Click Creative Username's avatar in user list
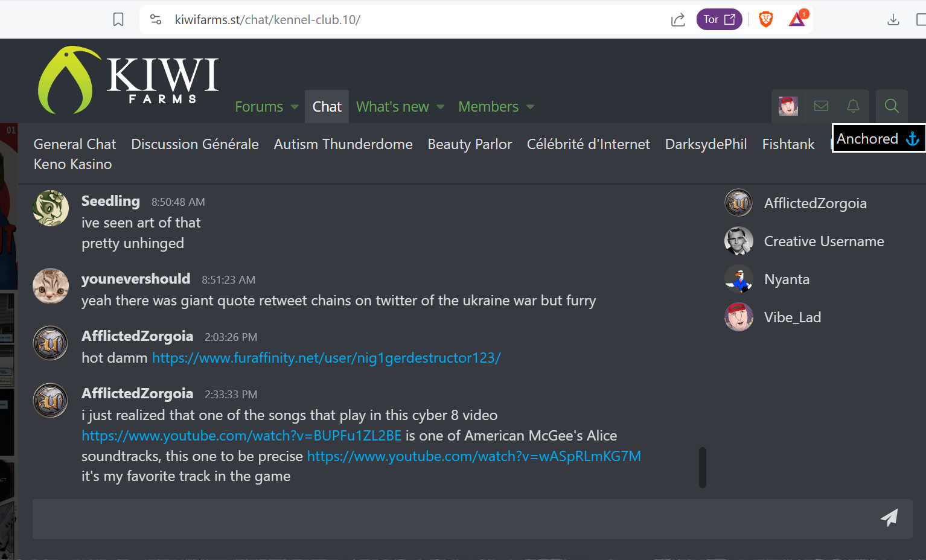Image resolution: width=926 pixels, height=560 pixels. tap(739, 241)
